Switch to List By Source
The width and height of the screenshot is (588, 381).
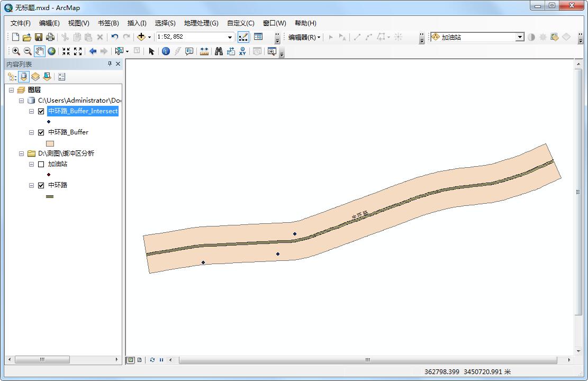tap(24, 77)
